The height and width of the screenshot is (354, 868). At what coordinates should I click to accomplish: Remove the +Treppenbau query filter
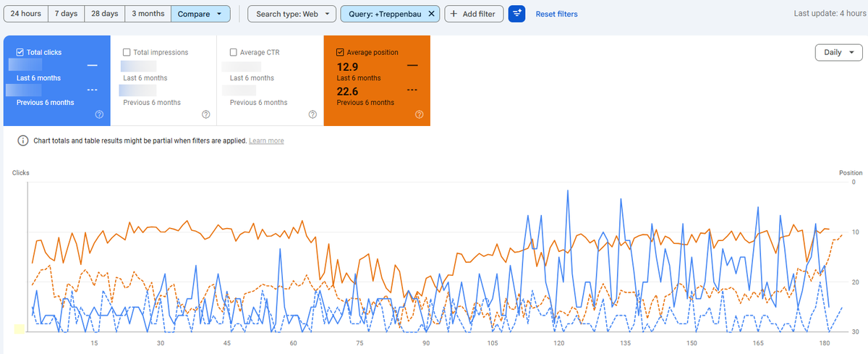(431, 14)
